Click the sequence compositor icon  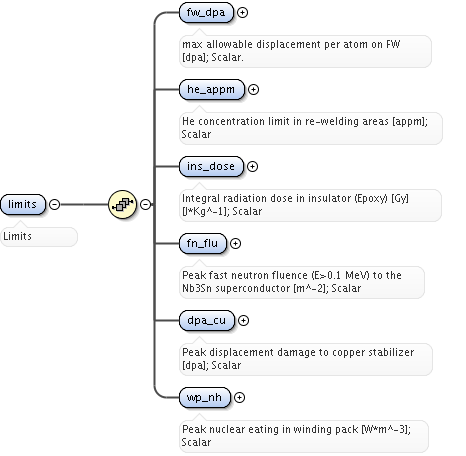coord(123,204)
